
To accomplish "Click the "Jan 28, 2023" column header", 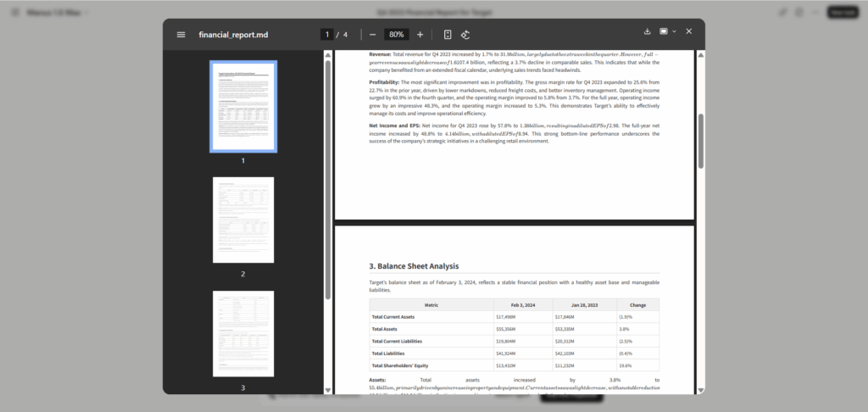I will (x=584, y=304).
